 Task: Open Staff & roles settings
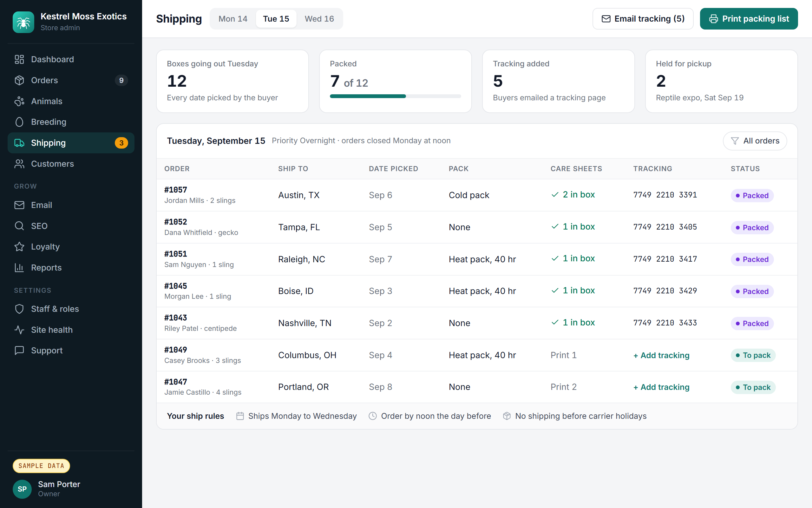click(x=71, y=309)
